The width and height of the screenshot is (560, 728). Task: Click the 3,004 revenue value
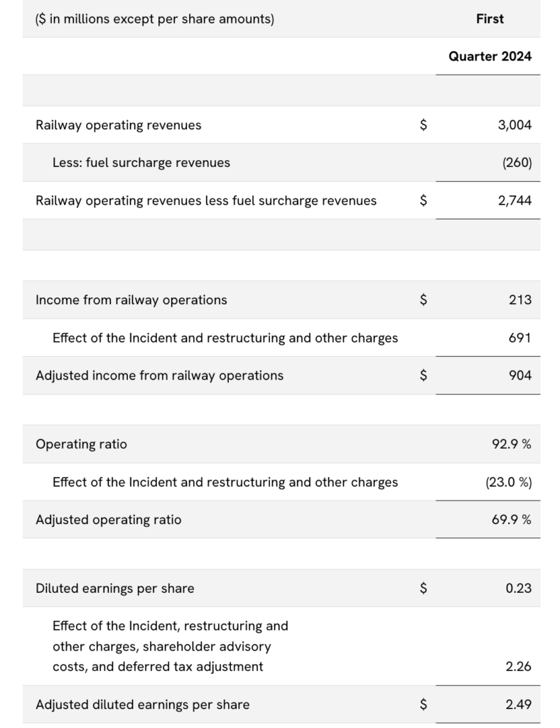click(515, 125)
